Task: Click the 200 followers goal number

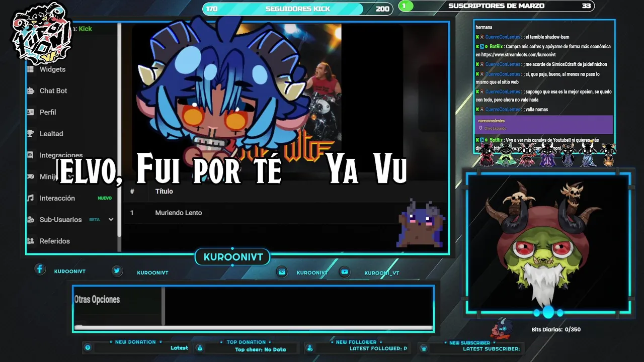Action: 382,9
